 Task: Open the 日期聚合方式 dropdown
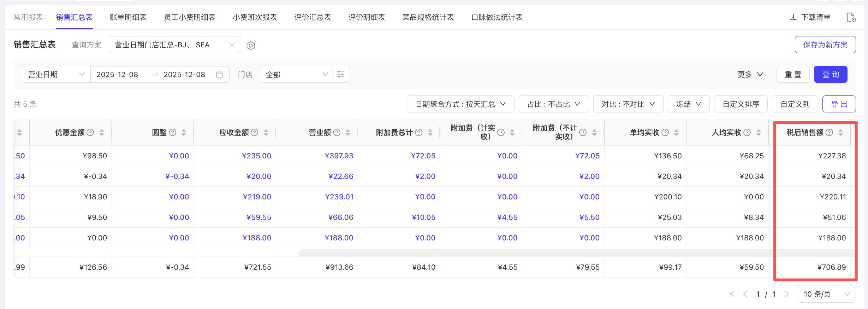point(460,104)
